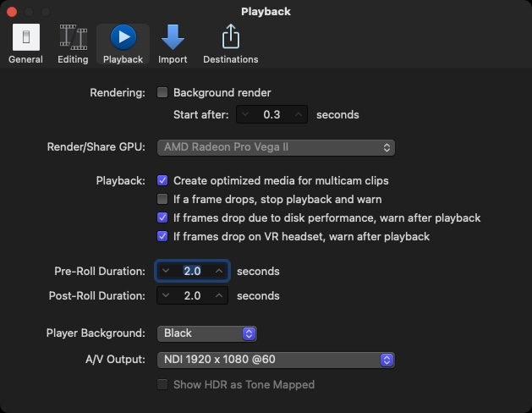Open the Editing preferences pane
The image size is (532, 413).
[x=73, y=44]
